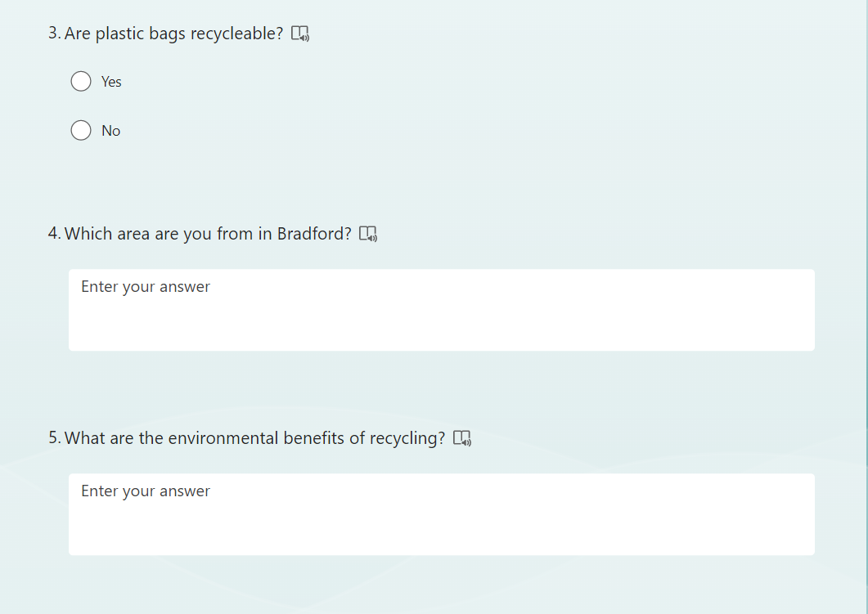Click the question number 4 label
The width and height of the screenshot is (868, 614).
coord(54,234)
